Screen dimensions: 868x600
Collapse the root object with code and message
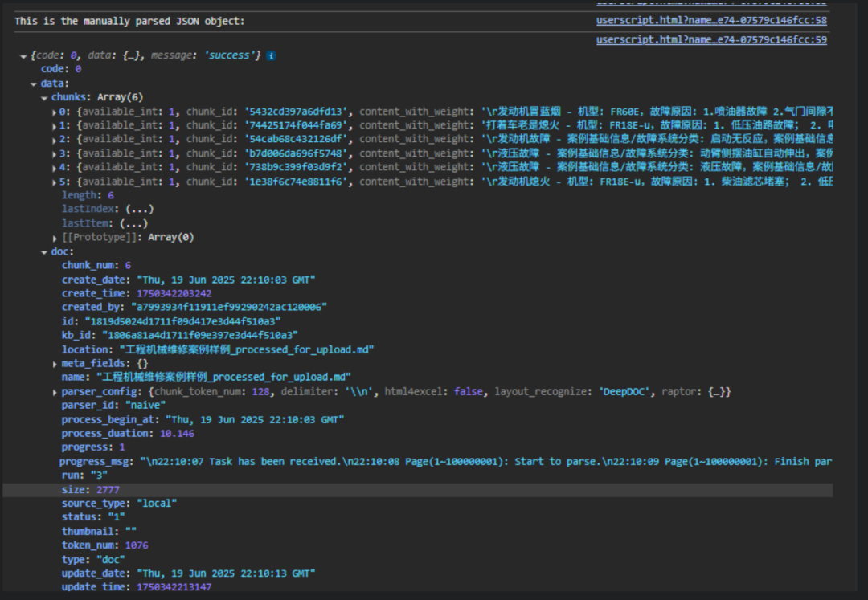23,55
